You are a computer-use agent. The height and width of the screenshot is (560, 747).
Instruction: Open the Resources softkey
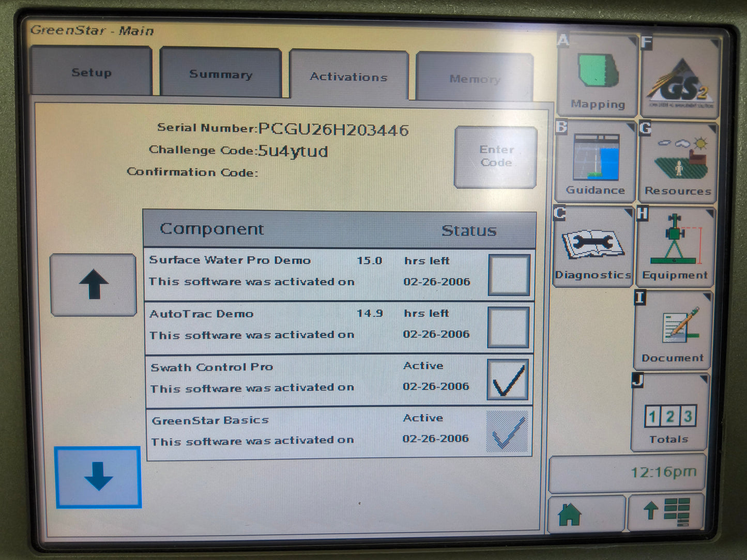678,162
